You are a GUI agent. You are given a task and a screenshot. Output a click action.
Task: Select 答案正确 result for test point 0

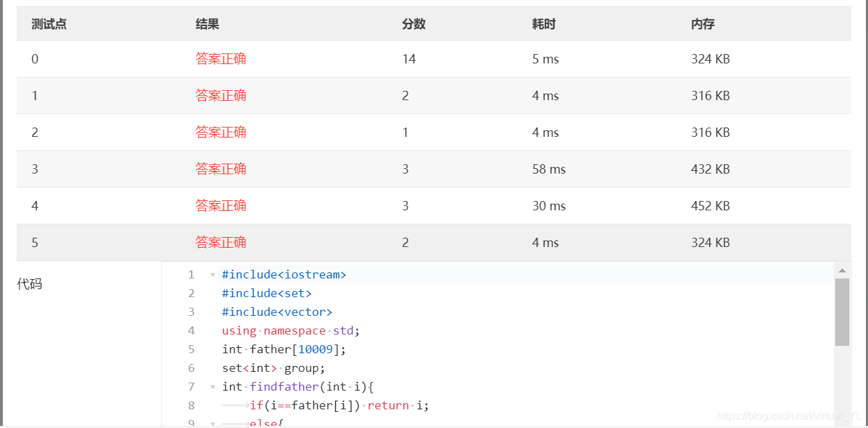[x=221, y=59]
